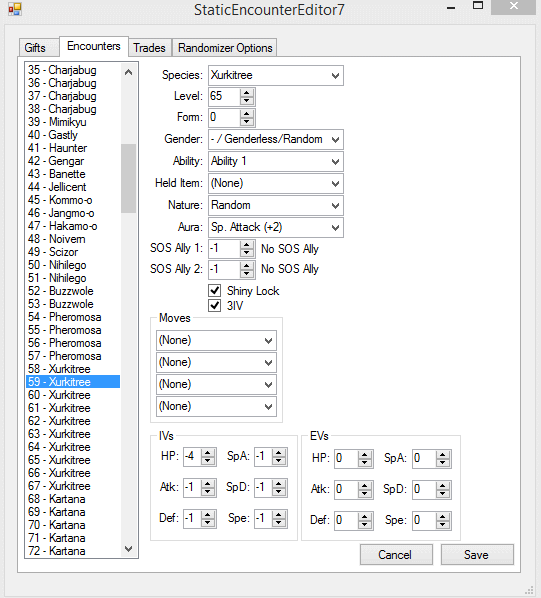Increase the Def IV with up arrow
Image resolution: width=541 pixels, height=598 pixels.
click(208, 515)
